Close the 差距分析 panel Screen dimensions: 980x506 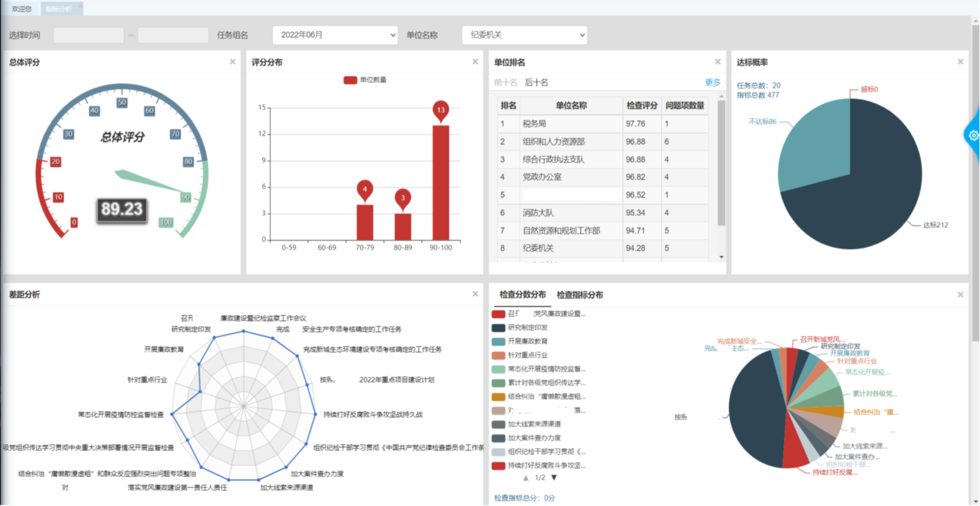pyautogui.click(x=475, y=294)
